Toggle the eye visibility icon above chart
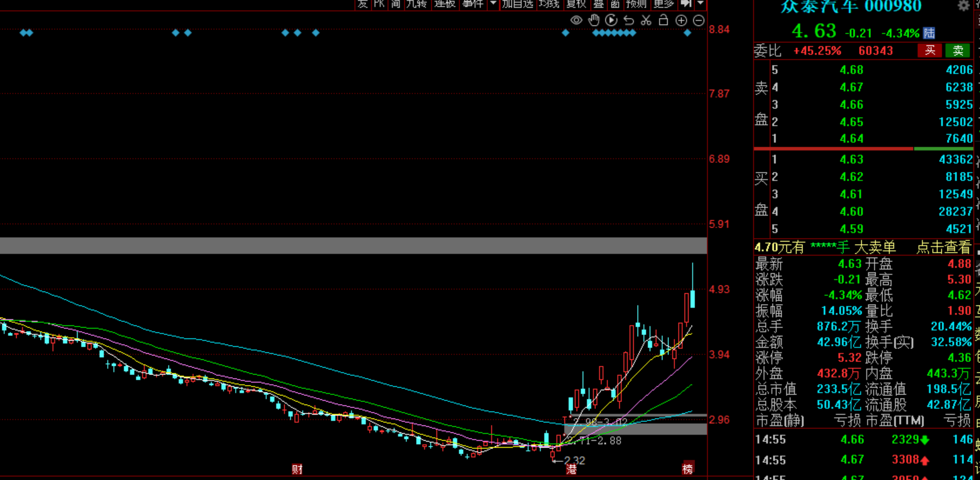Image resolution: width=980 pixels, height=480 pixels. pos(576,20)
